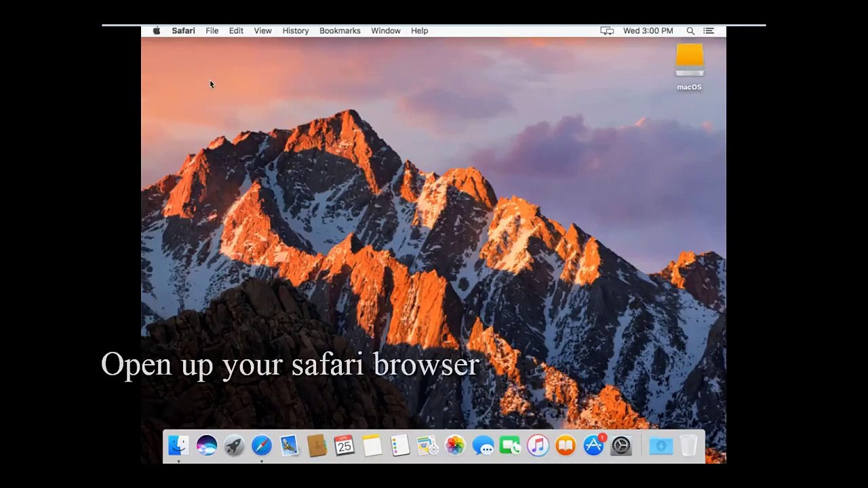The image size is (868, 488).
Task: Open Calendar icon showing 25
Action: pyautogui.click(x=344, y=445)
